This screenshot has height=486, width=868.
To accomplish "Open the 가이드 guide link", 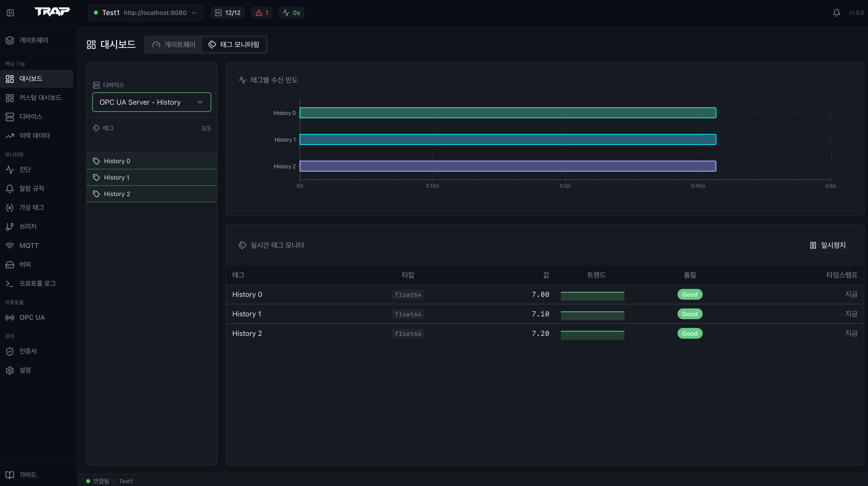I will pyautogui.click(x=28, y=474).
